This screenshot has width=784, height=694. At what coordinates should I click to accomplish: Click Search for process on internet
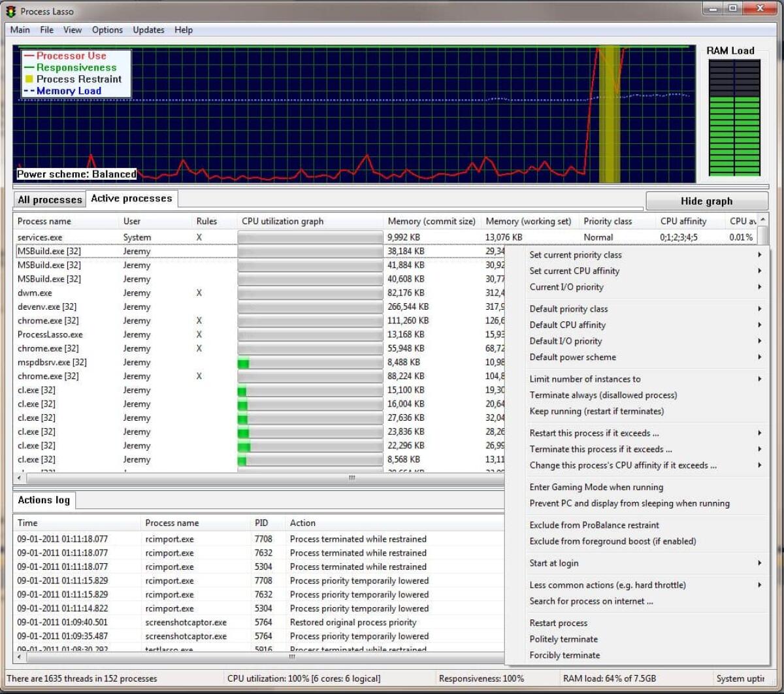[592, 601]
